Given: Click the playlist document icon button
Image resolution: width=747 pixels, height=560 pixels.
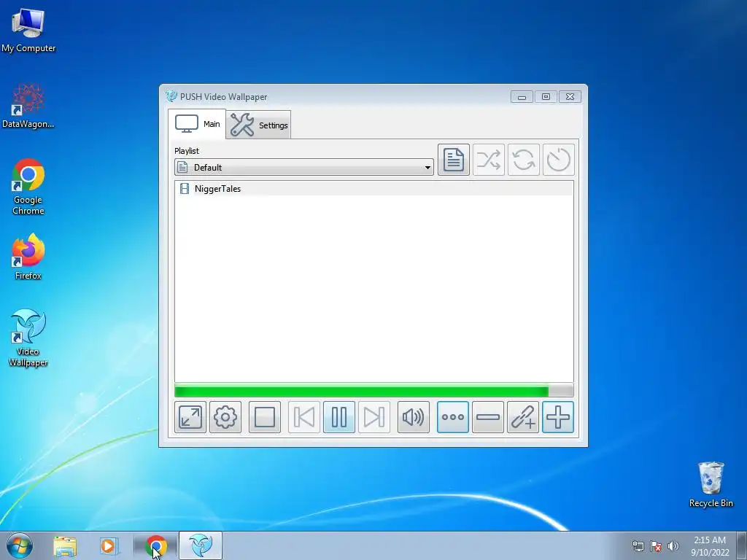Looking at the screenshot, I should [454, 160].
